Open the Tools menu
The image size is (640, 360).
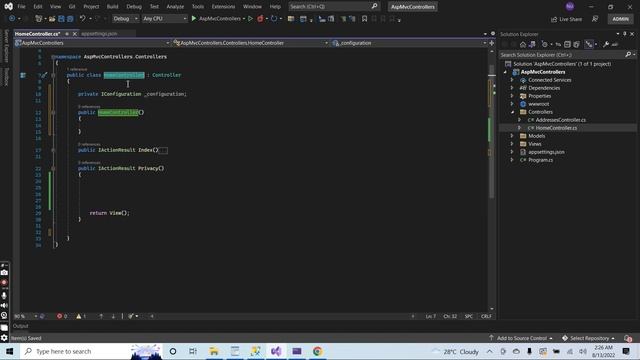click(198, 7)
